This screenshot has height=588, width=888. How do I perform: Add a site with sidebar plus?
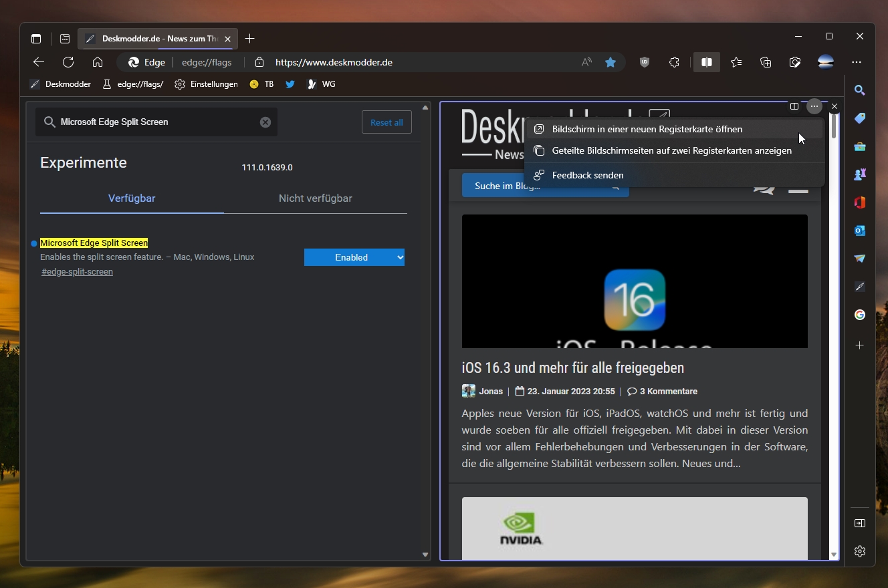(860, 345)
